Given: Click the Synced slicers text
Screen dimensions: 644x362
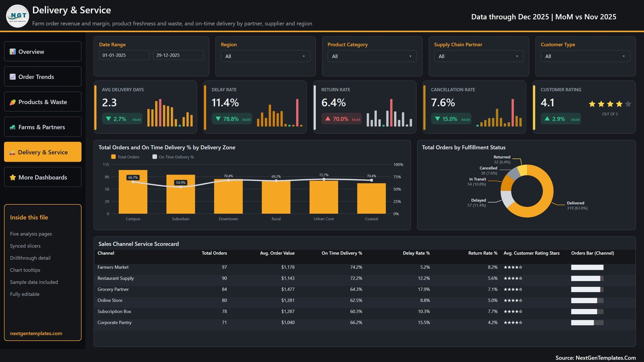Looking at the screenshot, I should coord(25,246).
